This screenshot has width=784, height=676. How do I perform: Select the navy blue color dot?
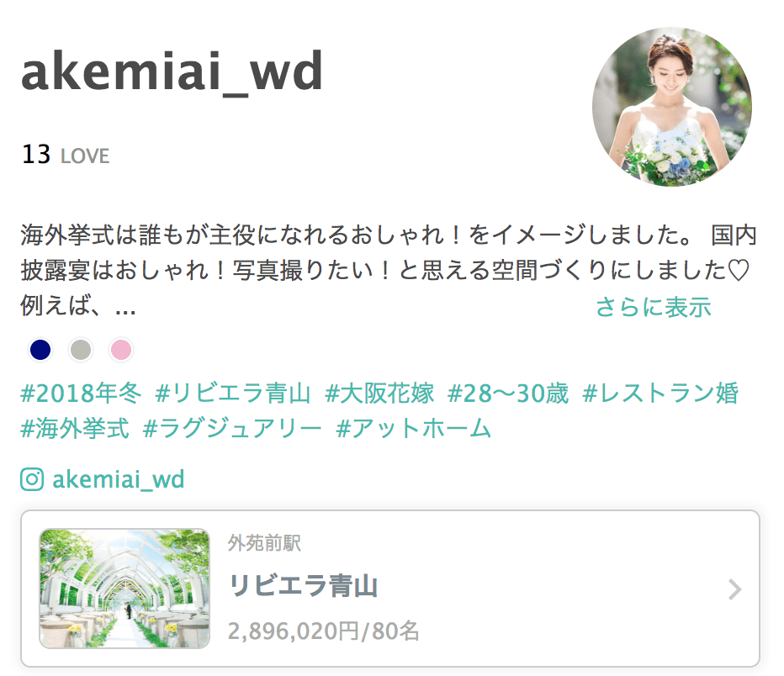click(x=40, y=349)
